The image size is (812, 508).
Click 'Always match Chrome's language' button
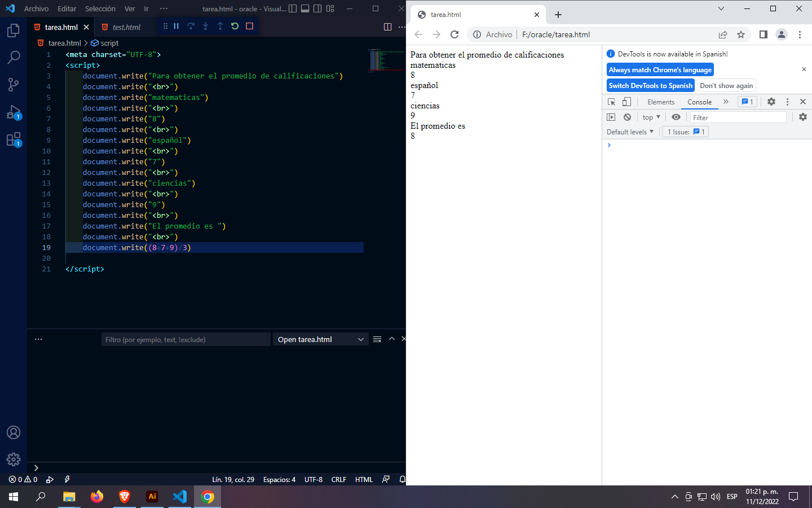[x=660, y=70]
